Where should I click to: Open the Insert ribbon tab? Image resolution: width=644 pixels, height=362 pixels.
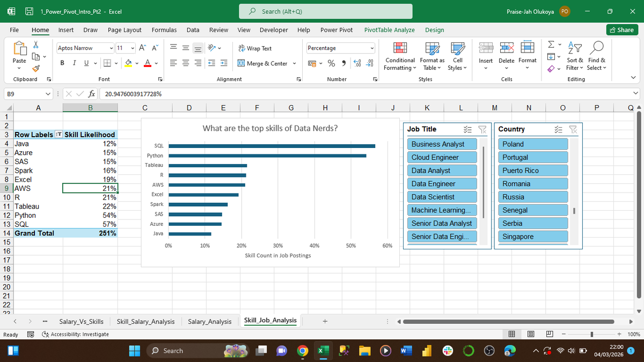pyautogui.click(x=66, y=30)
